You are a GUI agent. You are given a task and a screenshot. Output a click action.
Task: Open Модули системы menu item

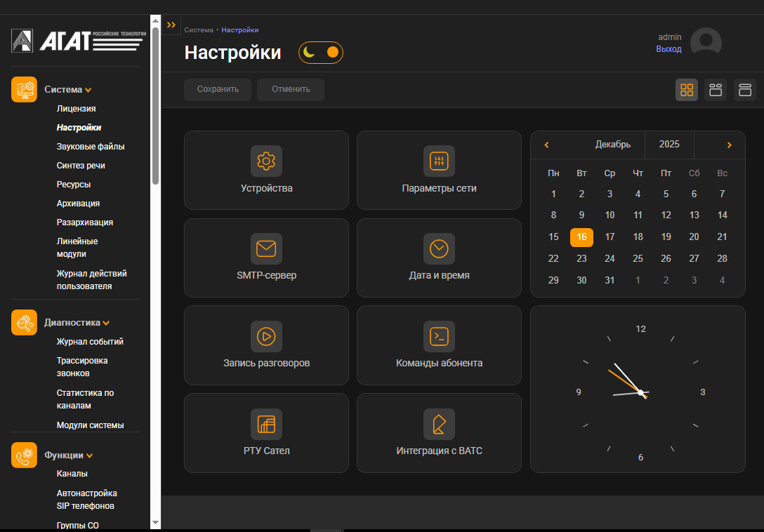click(90, 425)
